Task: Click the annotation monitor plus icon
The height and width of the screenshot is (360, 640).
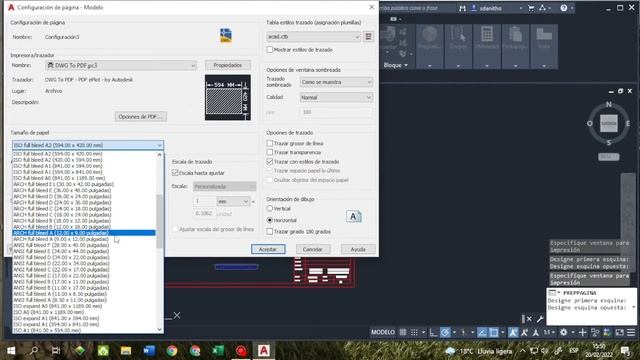Action: pyautogui.click(x=582, y=332)
